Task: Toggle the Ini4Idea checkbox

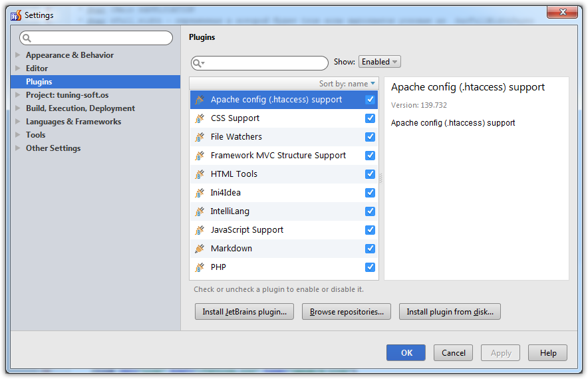Action: (370, 193)
